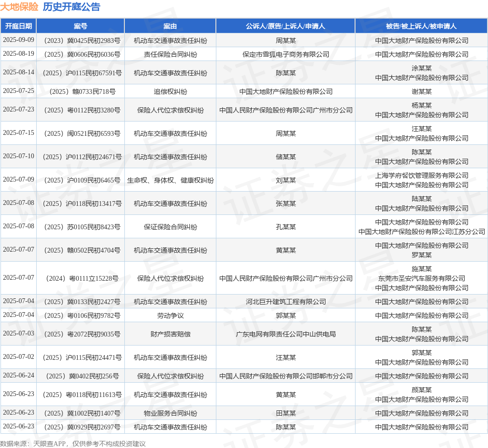The height and width of the screenshot is (448, 488).
Task: Click the 责任保险合同纠纷 cell
Action: [170, 54]
